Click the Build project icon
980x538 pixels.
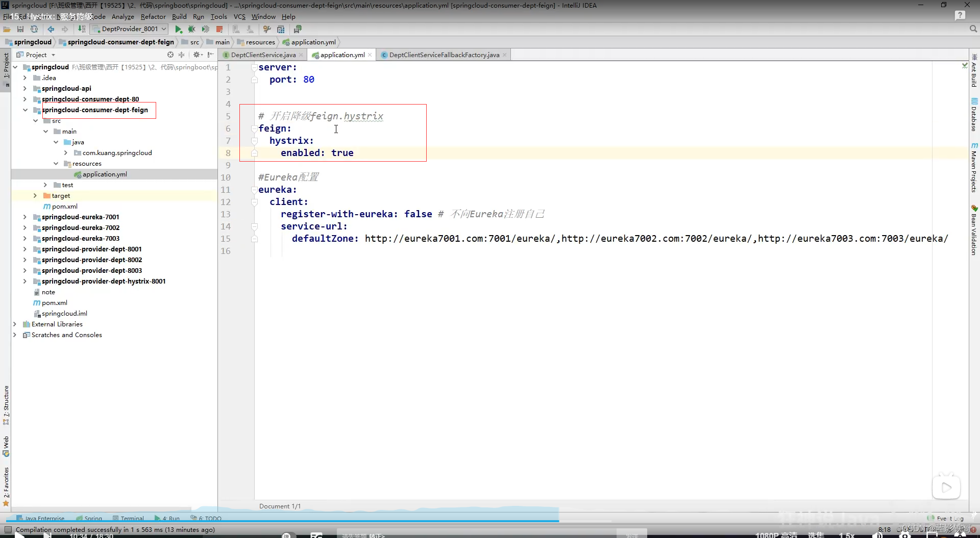(82, 29)
